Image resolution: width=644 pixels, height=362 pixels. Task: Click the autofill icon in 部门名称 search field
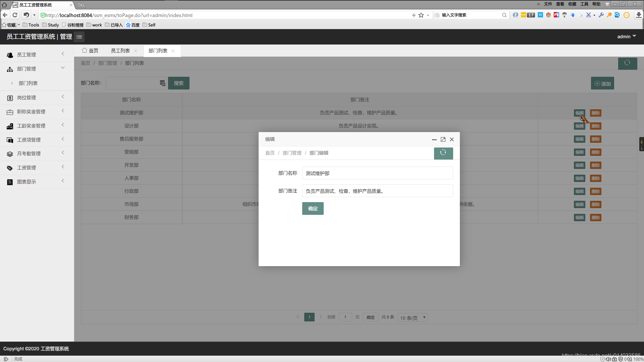[x=162, y=83]
